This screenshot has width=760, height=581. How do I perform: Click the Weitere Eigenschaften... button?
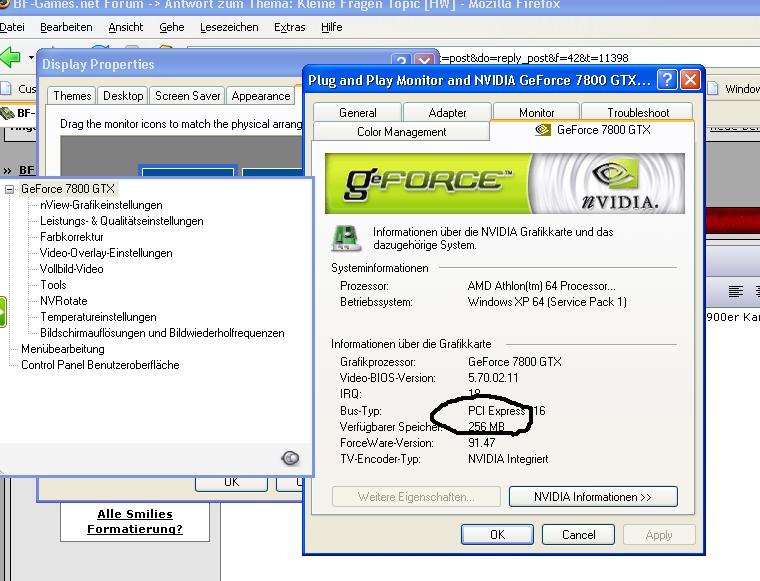coord(416,497)
